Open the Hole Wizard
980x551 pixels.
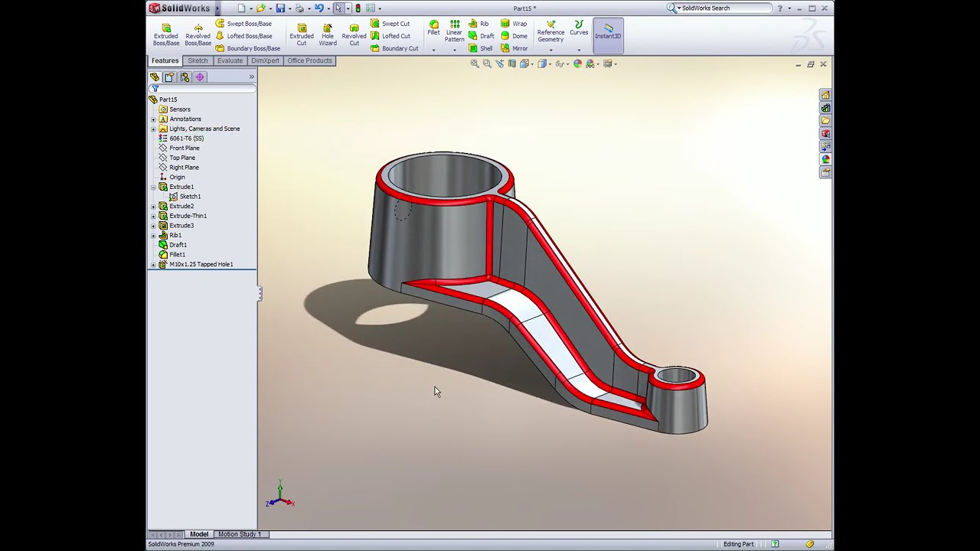coord(328,34)
